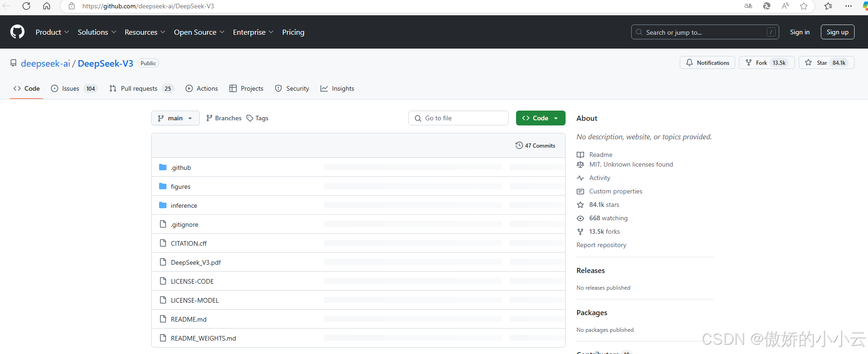Viewport: 868px width, 354px height.
Task: Focus the Go to file input
Action: (458, 118)
